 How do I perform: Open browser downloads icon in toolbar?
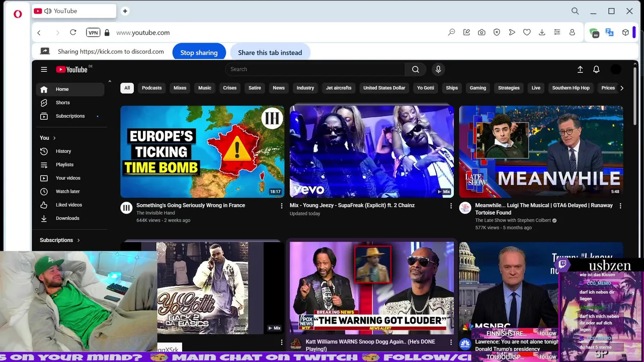tap(542, 32)
